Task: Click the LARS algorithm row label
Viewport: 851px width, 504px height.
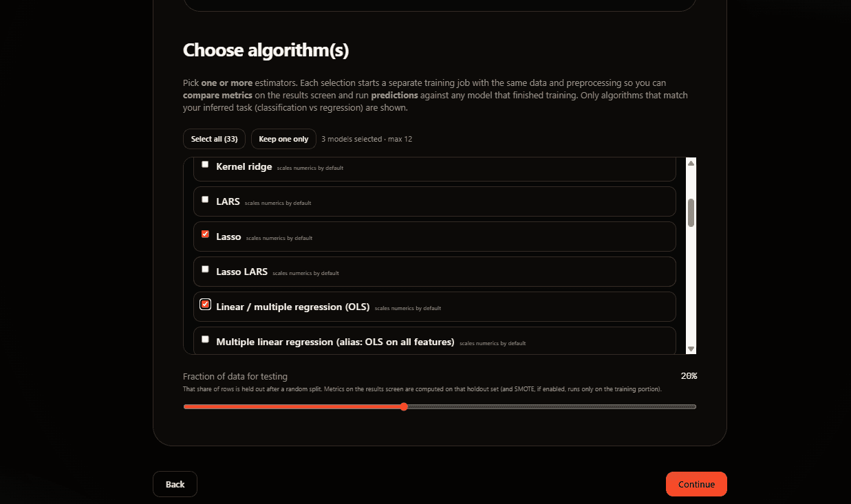Action: coord(228,202)
